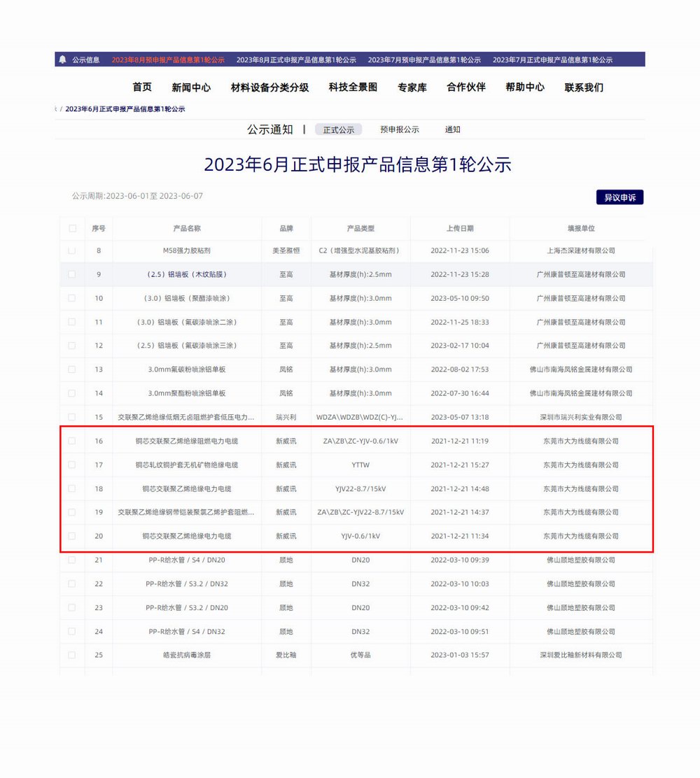
Task: Toggle the checkbox for row 9
Action: [x=72, y=274]
